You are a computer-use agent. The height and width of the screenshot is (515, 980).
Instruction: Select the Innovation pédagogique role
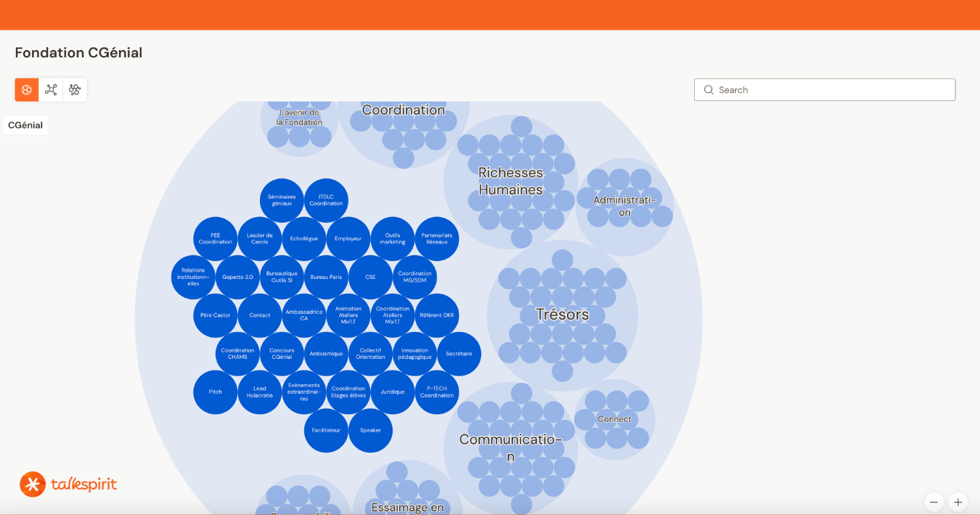pyautogui.click(x=415, y=354)
